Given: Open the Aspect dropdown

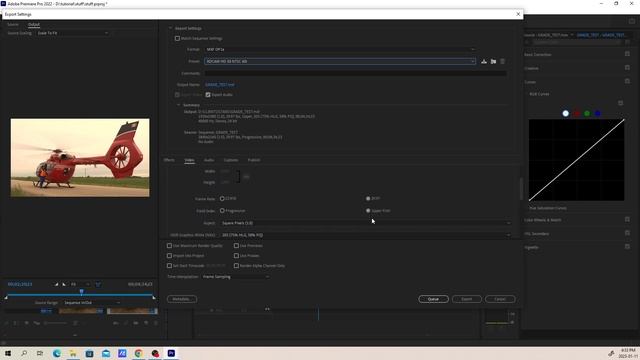Looking at the screenshot, I should [366, 223].
